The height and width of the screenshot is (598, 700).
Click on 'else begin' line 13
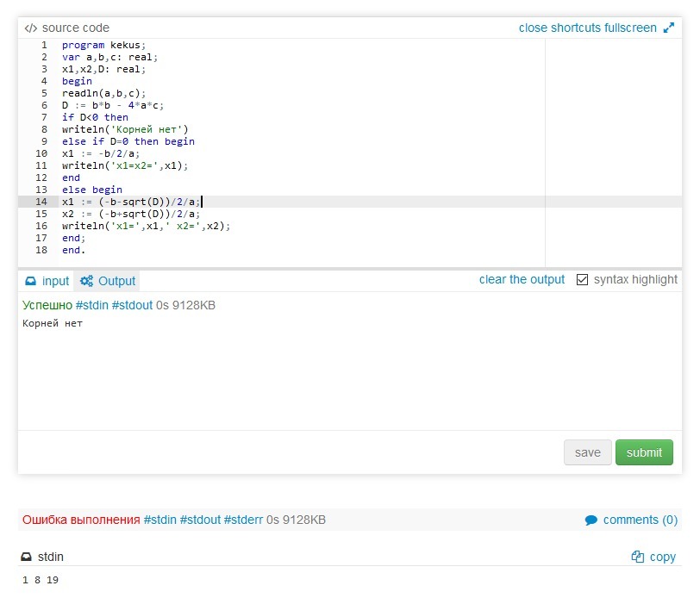click(x=92, y=190)
